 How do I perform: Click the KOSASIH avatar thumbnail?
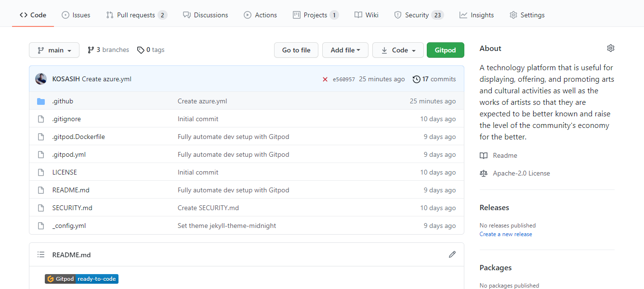41,79
